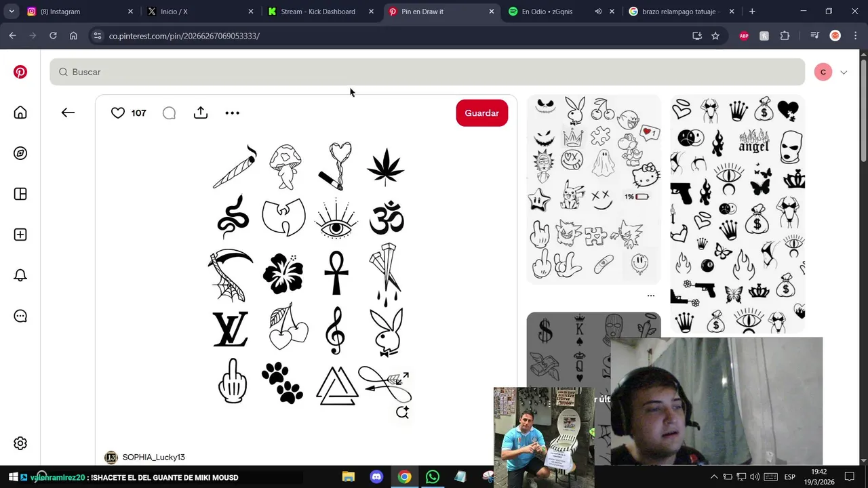
Task: Start visual search with the lens icon on pin
Action: tap(402, 411)
